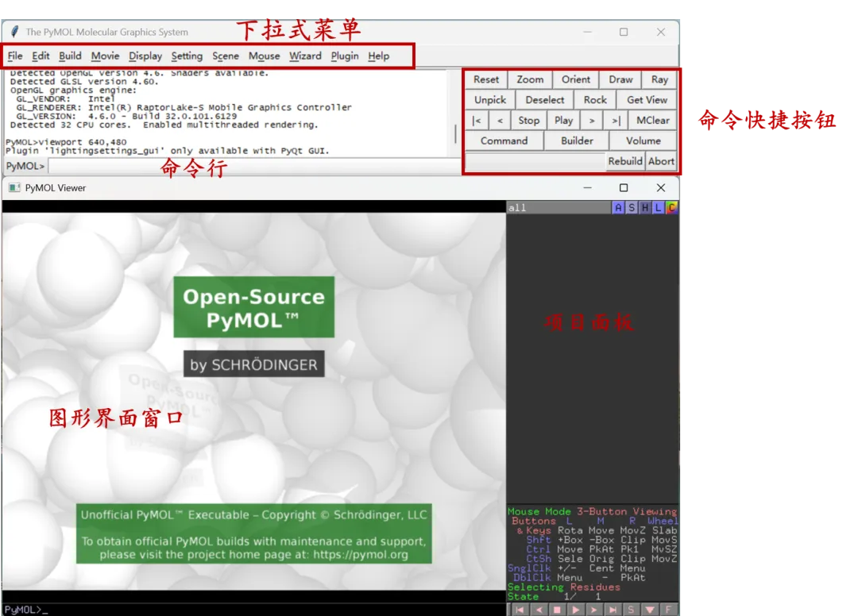Viewport: 858px width, 616px height.
Task: Click the output log scrollbar
Action: pos(455,133)
